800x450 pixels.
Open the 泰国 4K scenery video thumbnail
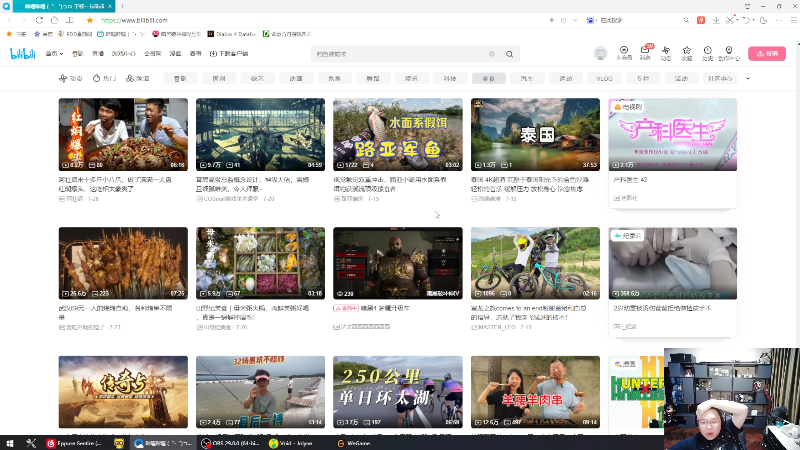click(535, 134)
